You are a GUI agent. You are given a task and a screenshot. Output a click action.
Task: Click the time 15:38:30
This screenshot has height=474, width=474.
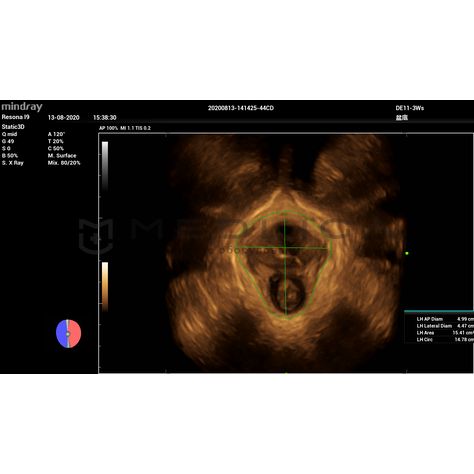pos(105,118)
